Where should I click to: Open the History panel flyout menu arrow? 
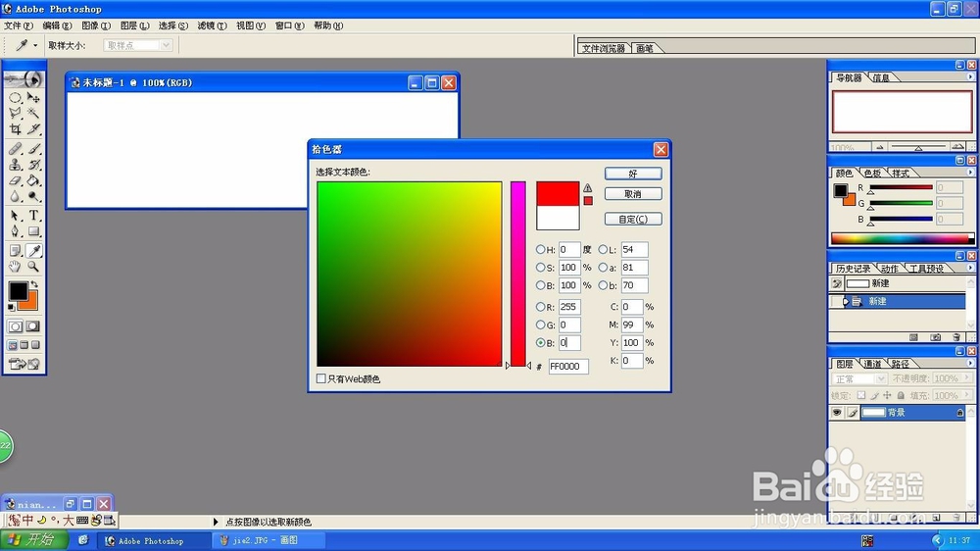[x=970, y=268]
